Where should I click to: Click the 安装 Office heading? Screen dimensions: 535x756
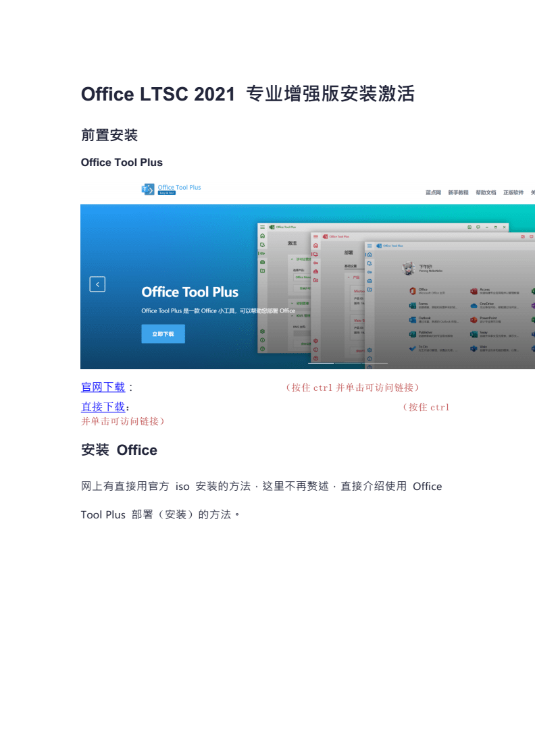coord(119,450)
